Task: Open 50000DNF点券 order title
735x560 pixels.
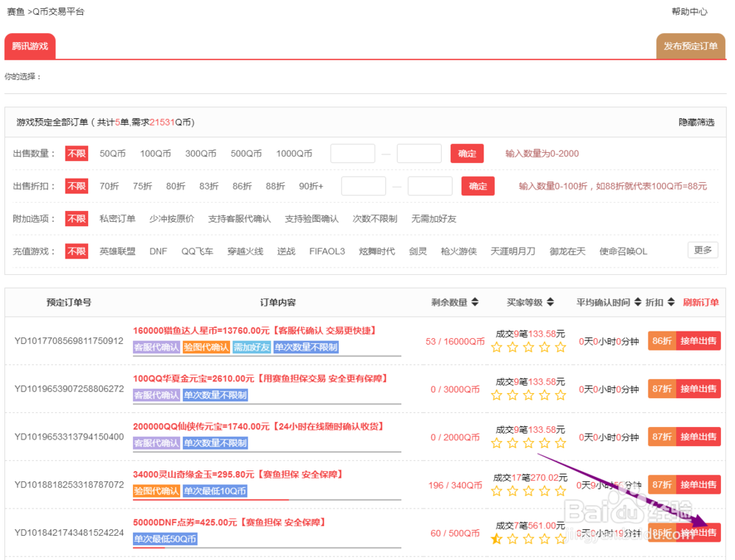Action: click(229, 522)
